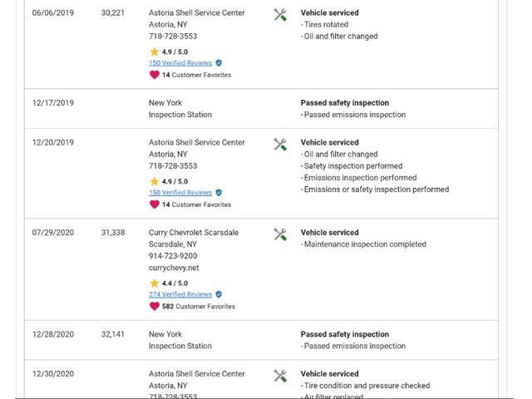
Task: Select Curry Chevrolet Scarsdale name
Action: pos(194,233)
